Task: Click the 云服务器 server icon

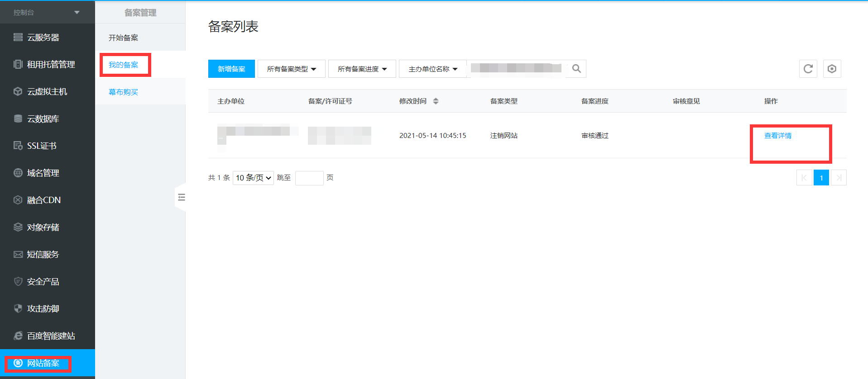Action: [18, 38]
